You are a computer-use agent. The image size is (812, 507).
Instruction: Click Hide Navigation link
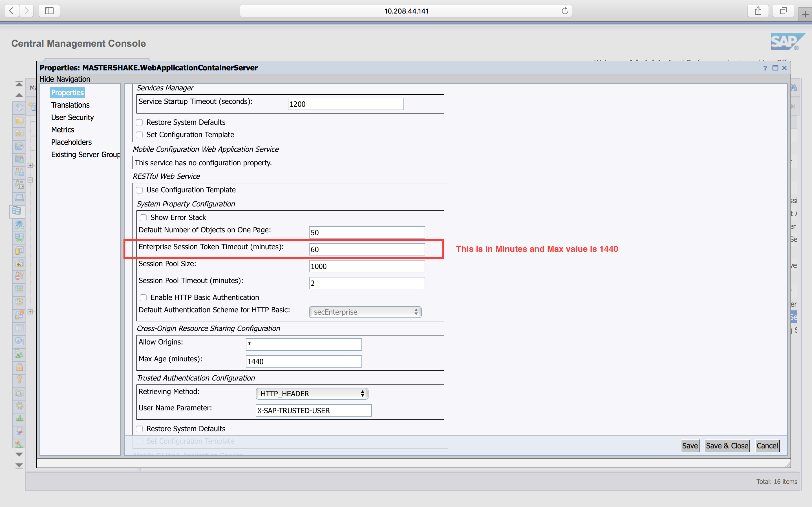pyautogui.click(x=65, y=79)
